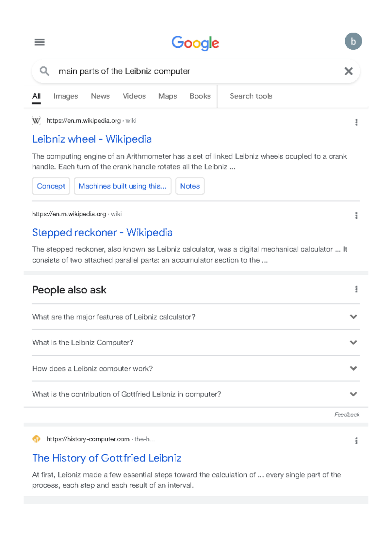Screen dimensions: 392x554
Task: Open Search tools
Action: click(251, 96)
